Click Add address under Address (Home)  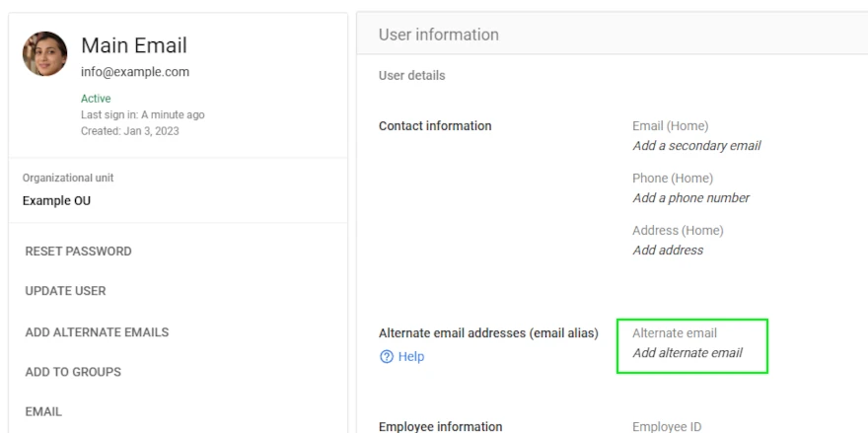click(668, 251)
